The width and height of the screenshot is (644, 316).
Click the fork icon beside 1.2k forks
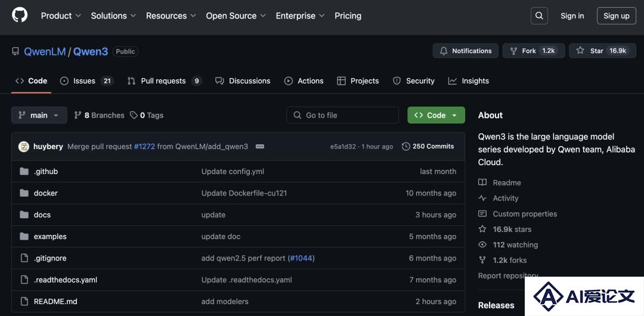pyautogui.click(x=482, y=260)
